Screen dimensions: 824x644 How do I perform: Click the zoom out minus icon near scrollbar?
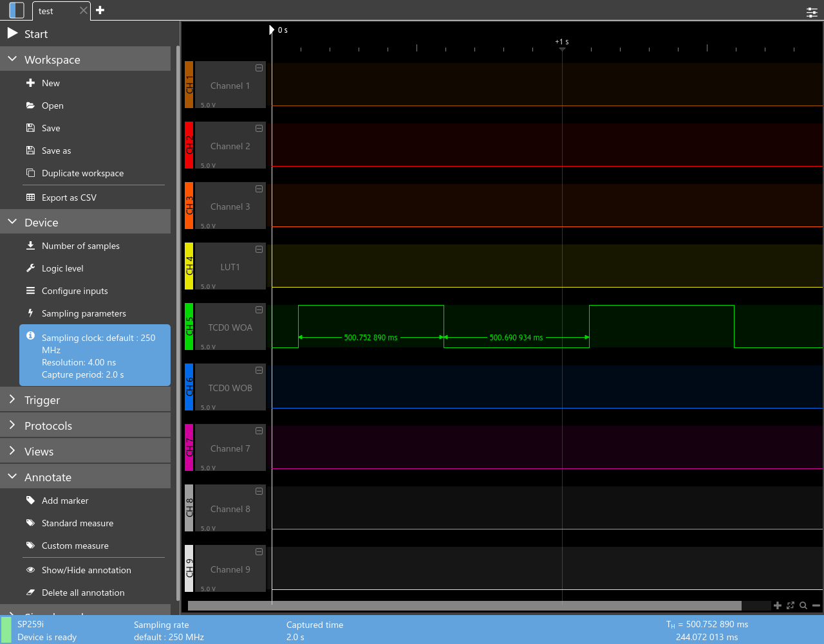tap(816, 605)
